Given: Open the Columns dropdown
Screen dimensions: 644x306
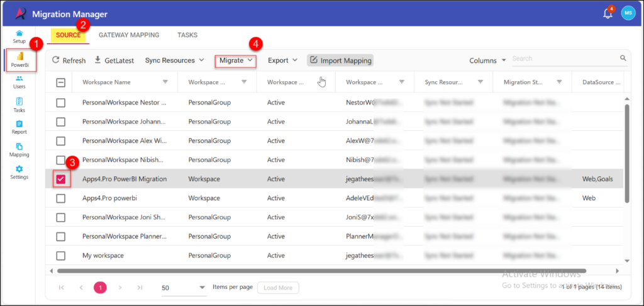Looking at the screenshot, I should pyautogui.click(x=488, y=60).
